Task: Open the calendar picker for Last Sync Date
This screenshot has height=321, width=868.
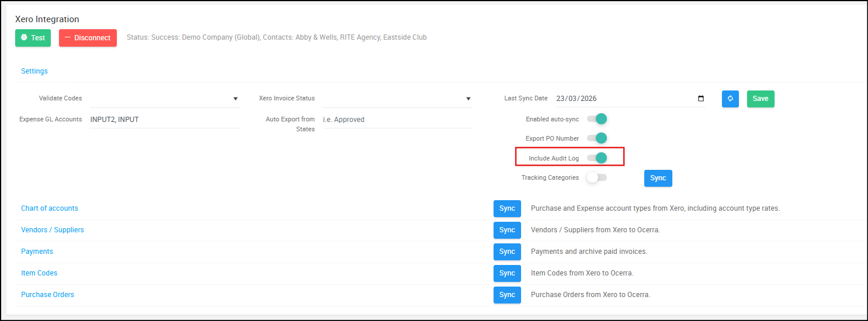Action: tap(701, 99)
